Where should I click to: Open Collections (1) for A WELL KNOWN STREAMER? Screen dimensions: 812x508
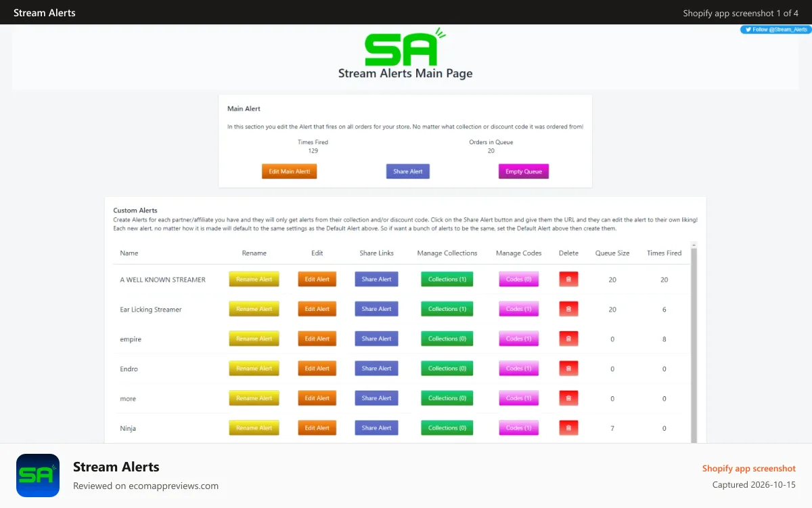pos(447,279)
